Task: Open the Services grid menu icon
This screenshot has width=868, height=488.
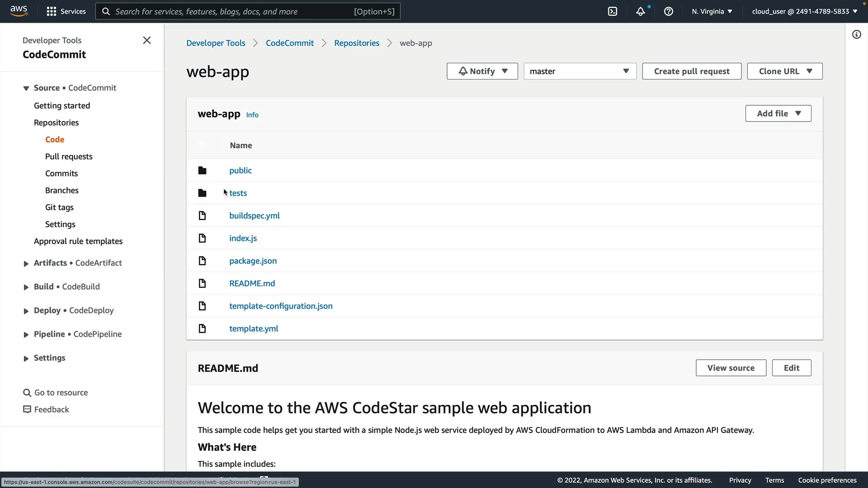Action: (52, 11)
